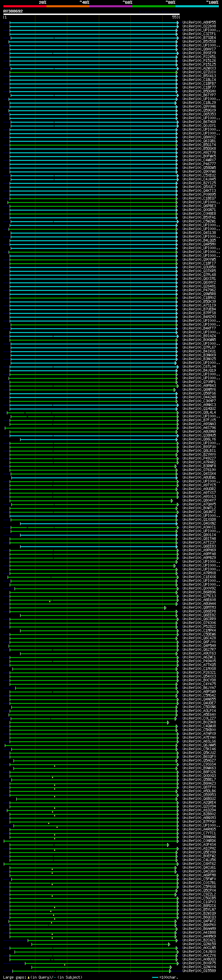The image size is (222, 980).
Task: Select the UniRef100_Q6IQB1 label
Action: click(x=199, y=141)
